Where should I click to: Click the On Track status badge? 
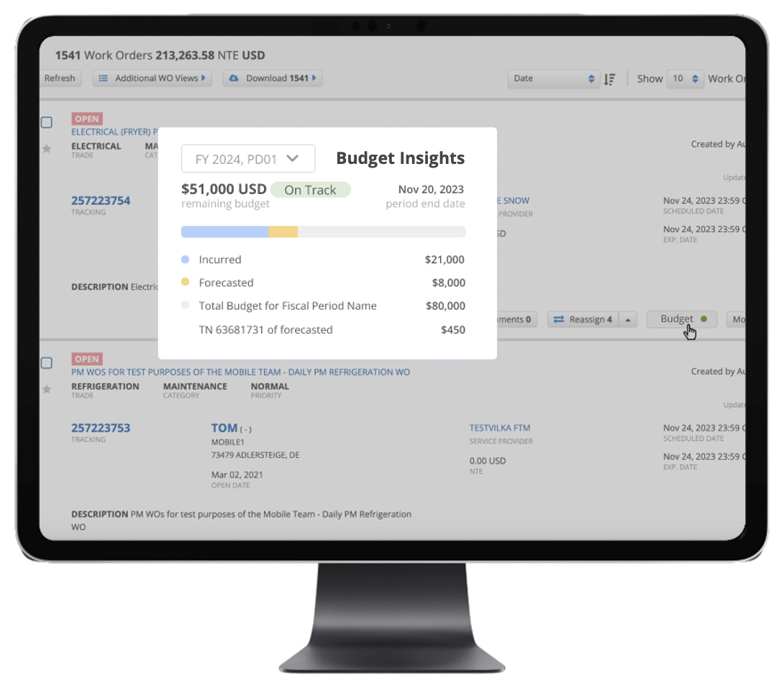coord(310,190)
